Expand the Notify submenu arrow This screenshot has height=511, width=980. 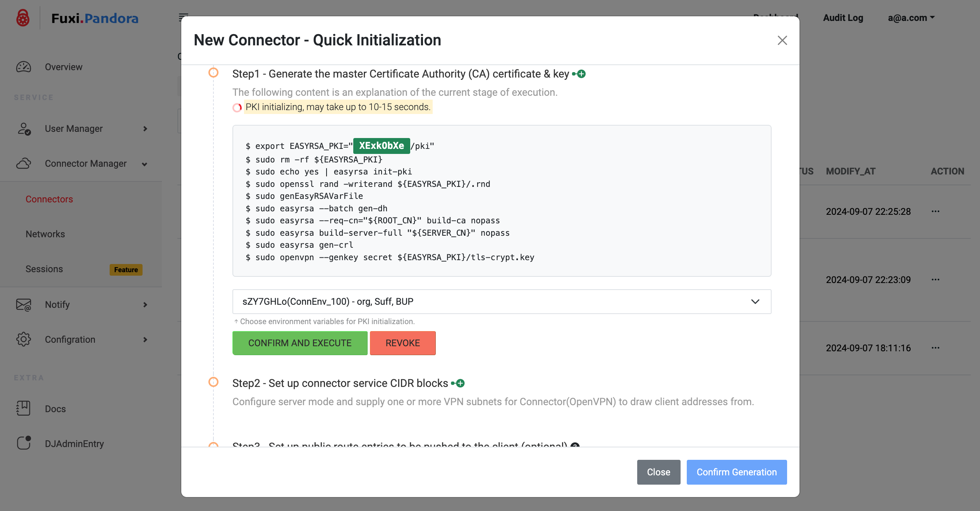[145, 305]
